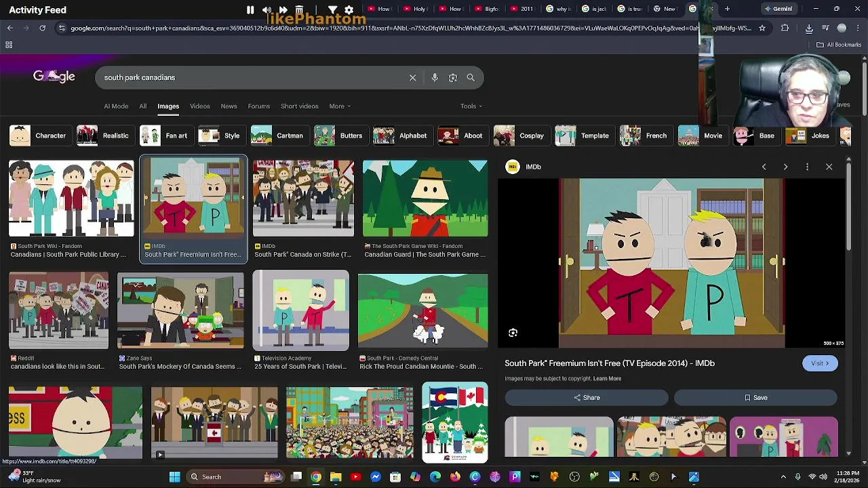Image resolution: width=868 pixels, height=488 pixels.
Task: Open Canada on Strike IMDb thumbnail
Action: tap(303, 199)
